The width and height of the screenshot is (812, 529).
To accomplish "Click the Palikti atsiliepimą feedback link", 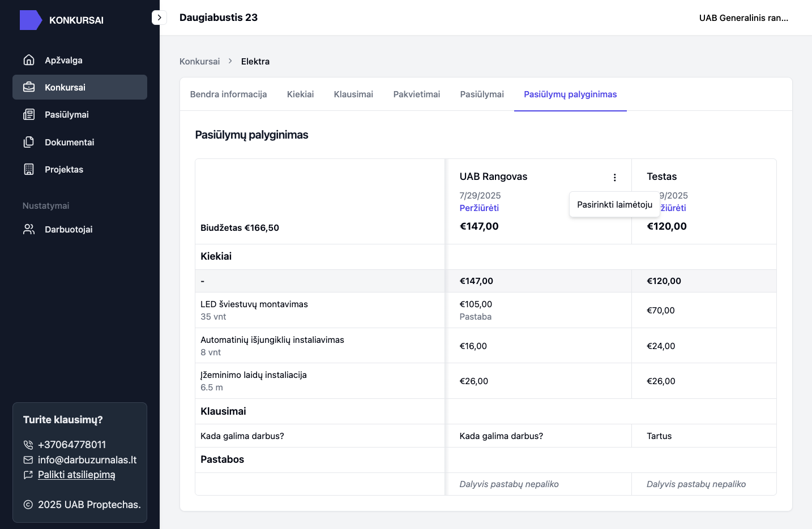I will pyautogui.click(x=76, y=475).
